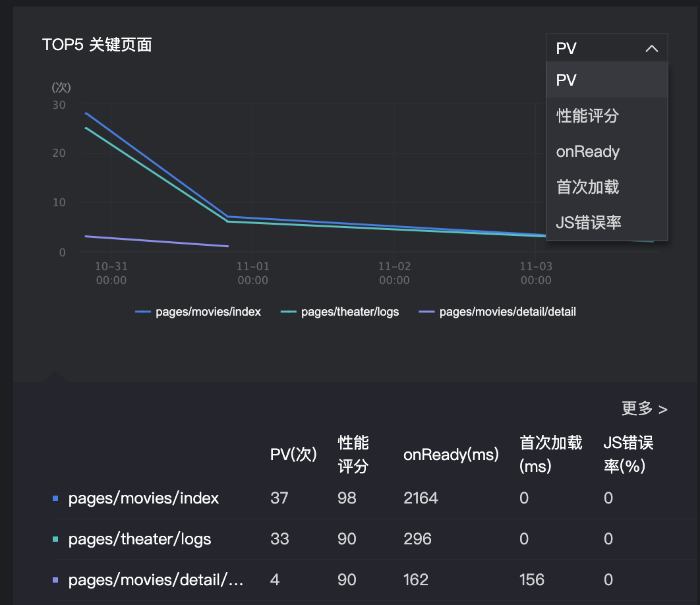700x605 pixels.
Task: Open pages/movies/index row in table
Action: pyautogui.click(x=144, y=498)
